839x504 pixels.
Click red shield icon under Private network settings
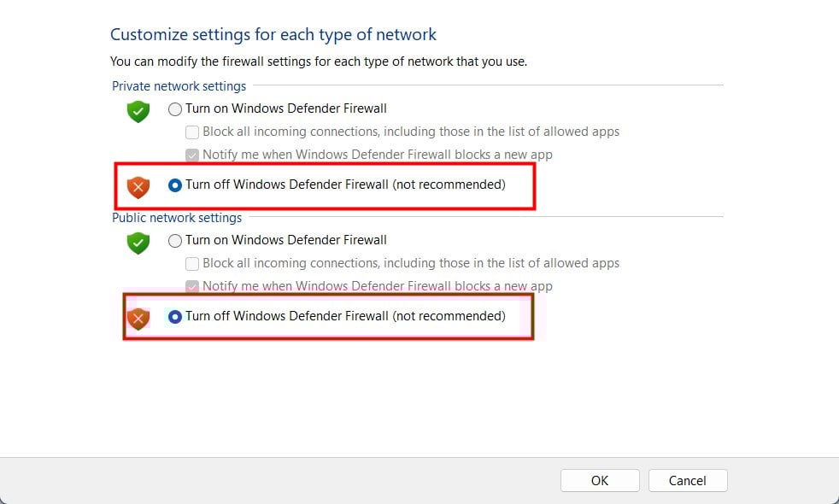pos(138,187)
